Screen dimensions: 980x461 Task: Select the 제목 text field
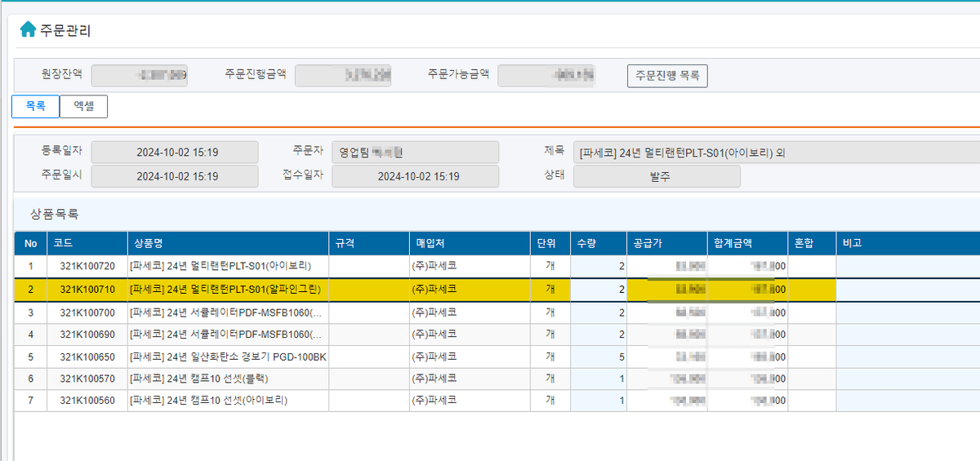click(776, 153)
